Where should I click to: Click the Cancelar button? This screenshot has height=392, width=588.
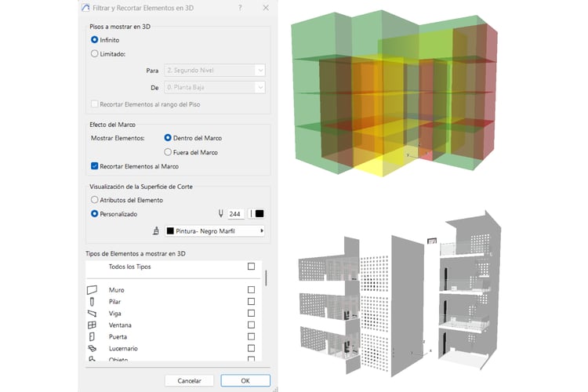pos(189,380)
